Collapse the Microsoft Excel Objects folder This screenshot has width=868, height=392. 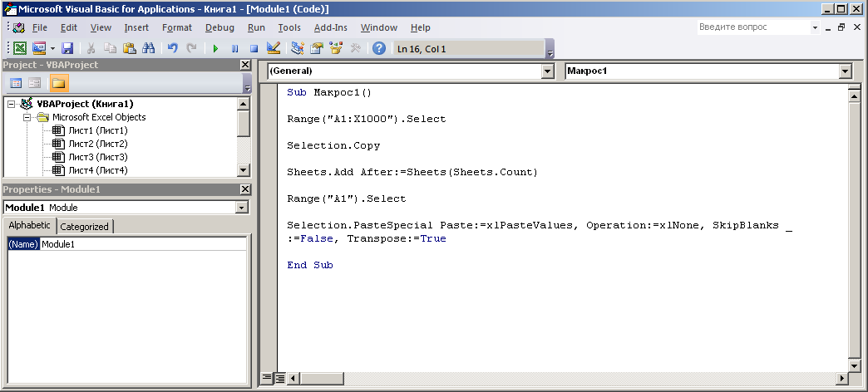26,117
